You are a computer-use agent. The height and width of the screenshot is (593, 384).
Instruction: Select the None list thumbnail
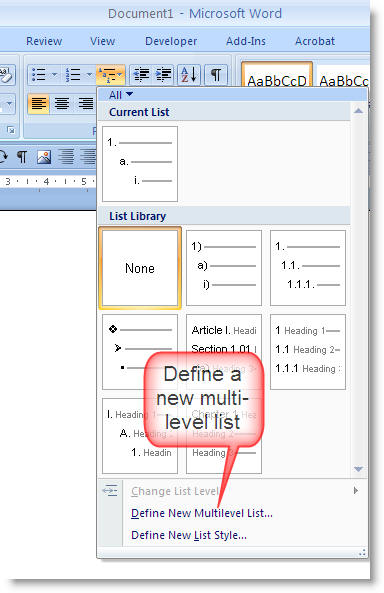pos(140,268)
